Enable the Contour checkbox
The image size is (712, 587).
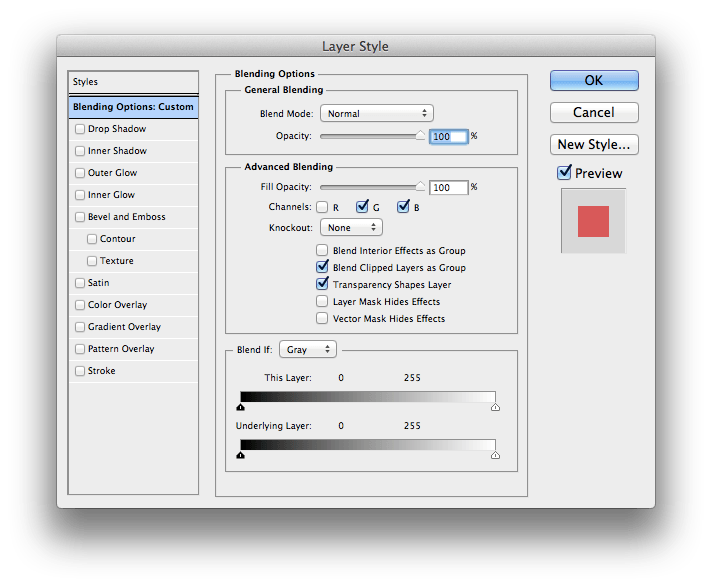pyautogui.click(x=92, y=239)
